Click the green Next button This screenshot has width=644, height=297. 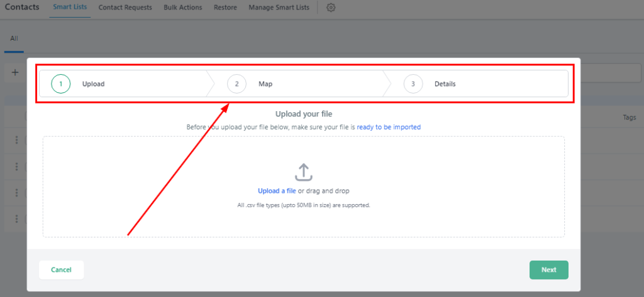tap(548, 269)
